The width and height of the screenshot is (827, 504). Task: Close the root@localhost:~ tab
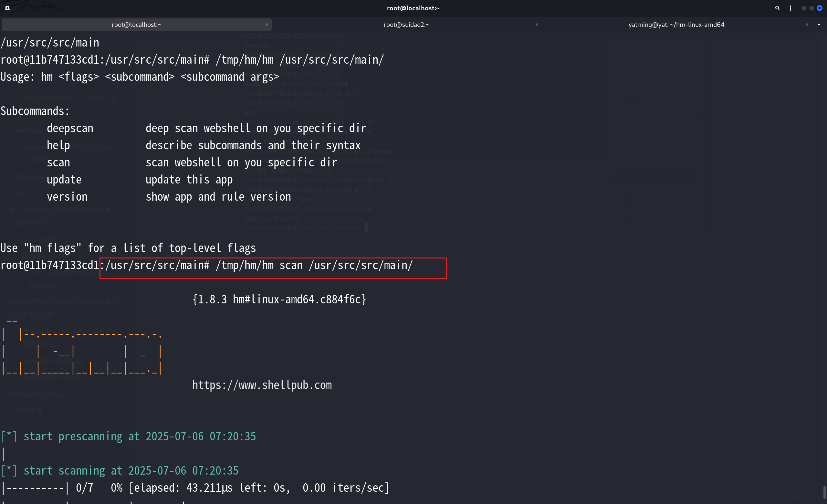pos(267,25)
